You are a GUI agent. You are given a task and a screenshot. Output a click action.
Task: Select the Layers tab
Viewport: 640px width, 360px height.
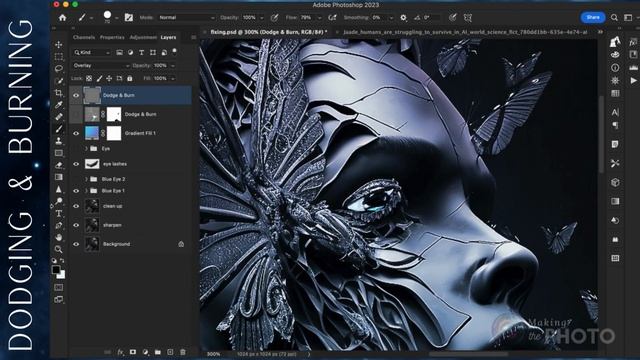168,37
